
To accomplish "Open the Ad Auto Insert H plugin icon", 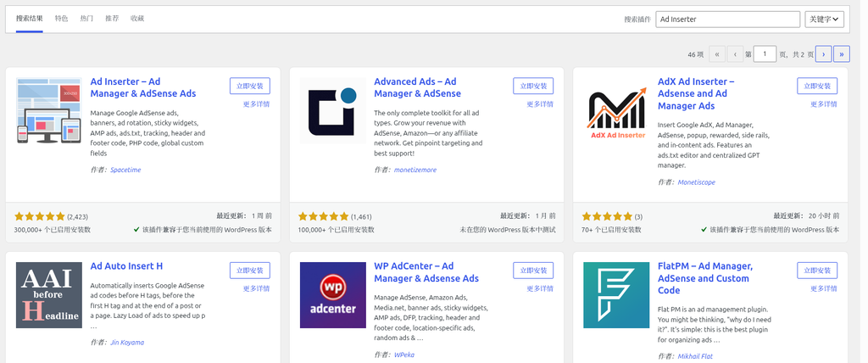I will [x=48, y=295].
